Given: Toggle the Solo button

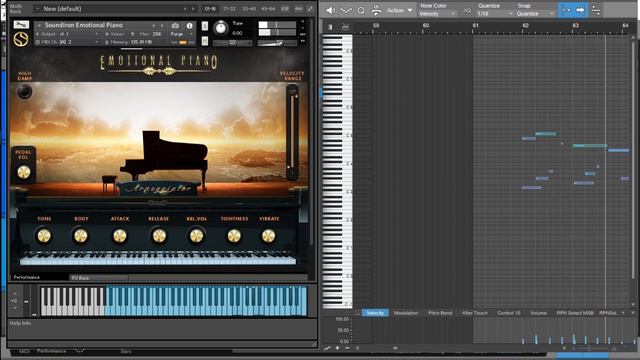Looking at the screenshot, I should [x=205, y=26].
